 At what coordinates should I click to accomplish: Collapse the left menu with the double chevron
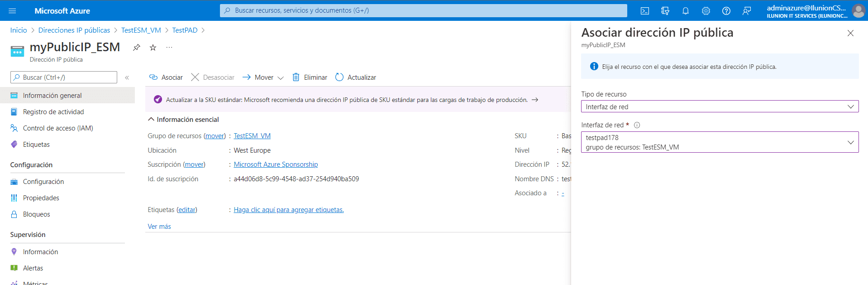pos(127,77)
